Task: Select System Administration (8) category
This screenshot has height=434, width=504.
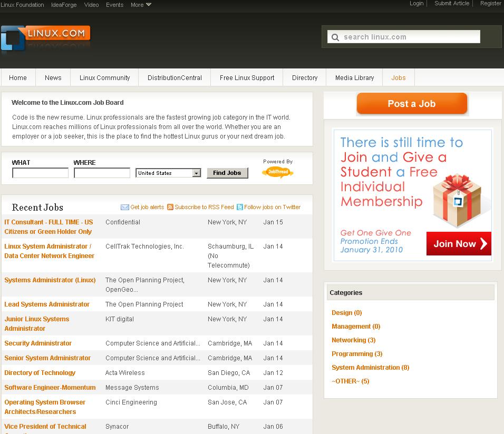Action: point(370,368)
